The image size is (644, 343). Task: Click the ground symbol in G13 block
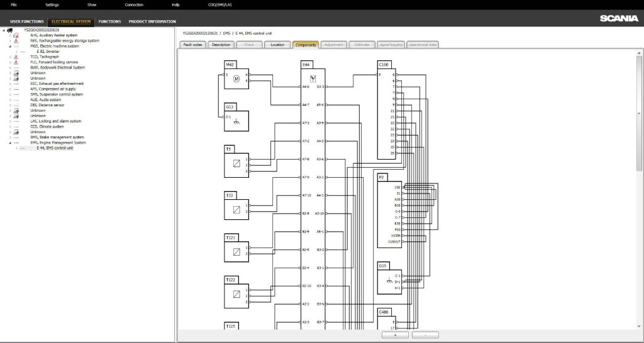236,121
